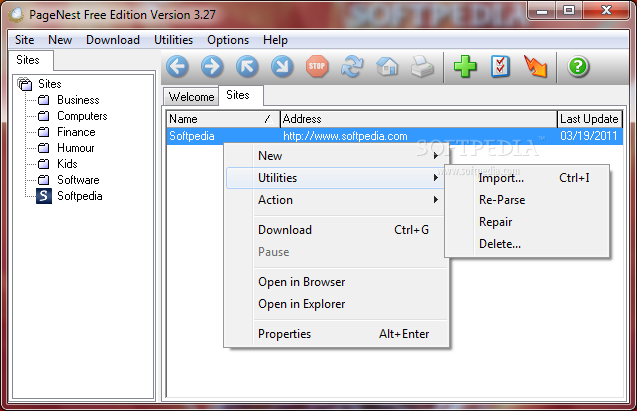Switch to the Welcome tab
637x411 pixels.
(191, 97)
